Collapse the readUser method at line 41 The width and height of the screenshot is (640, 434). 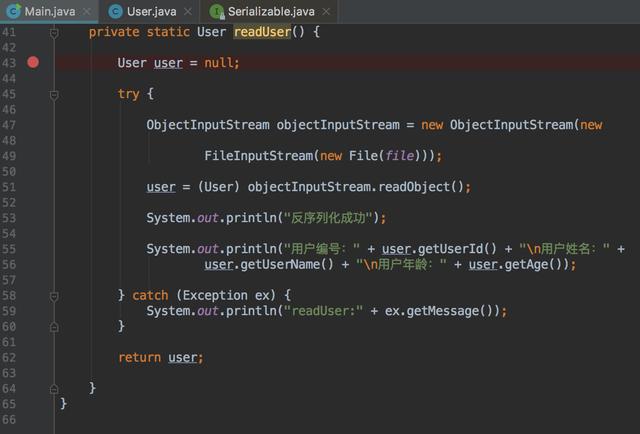[x=54, y=32]
